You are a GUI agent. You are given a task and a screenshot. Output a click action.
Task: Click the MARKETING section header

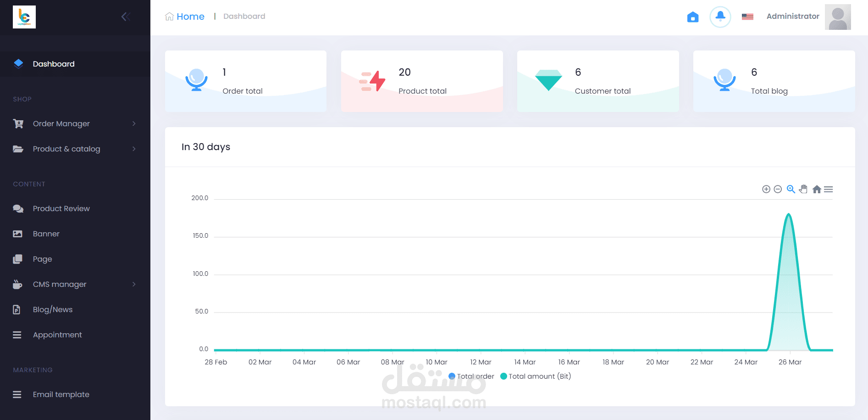(33, 370)
